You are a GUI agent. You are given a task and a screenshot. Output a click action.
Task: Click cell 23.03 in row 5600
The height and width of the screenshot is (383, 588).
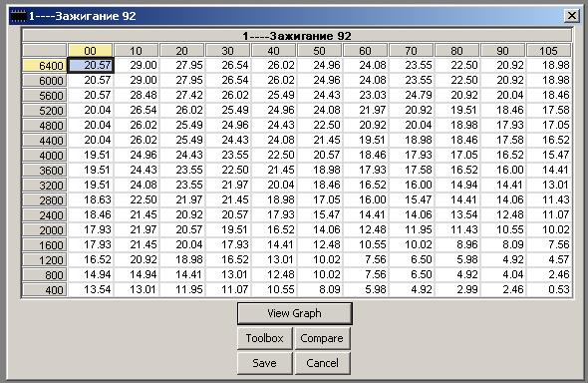[x=365, y=95]
